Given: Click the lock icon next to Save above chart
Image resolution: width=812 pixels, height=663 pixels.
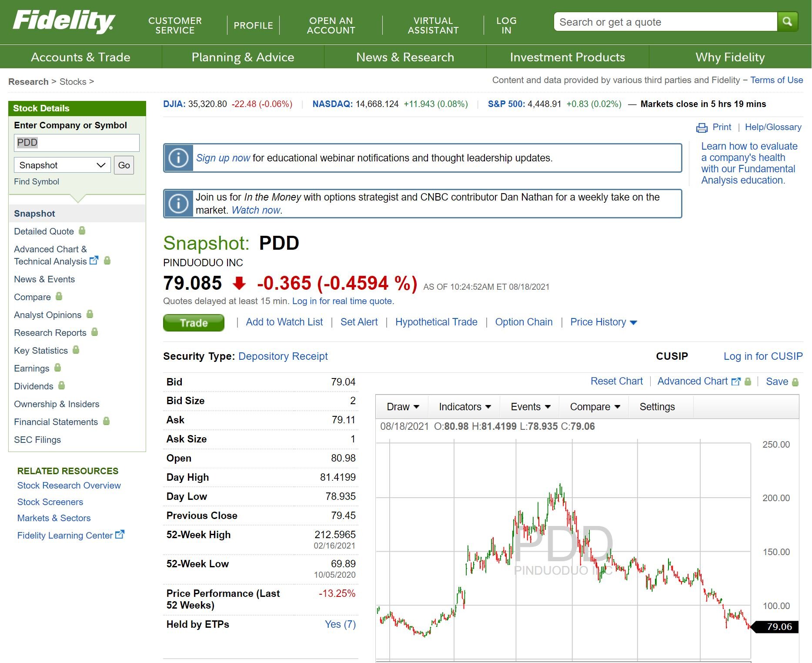Looking at the screenshot, I should 795,382.
